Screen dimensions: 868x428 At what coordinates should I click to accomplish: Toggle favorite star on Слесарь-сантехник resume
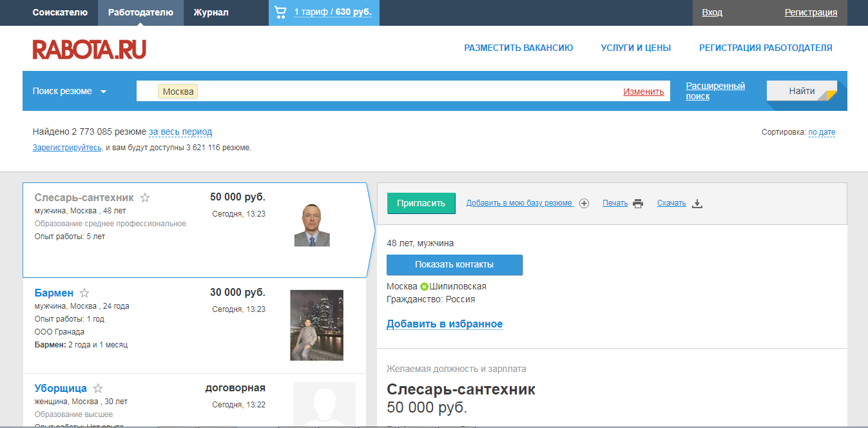click(x=145, y=197)
